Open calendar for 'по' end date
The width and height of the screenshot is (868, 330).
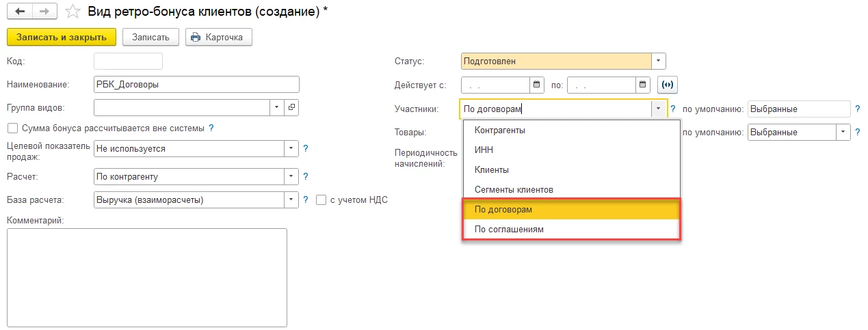pos(643,85)
